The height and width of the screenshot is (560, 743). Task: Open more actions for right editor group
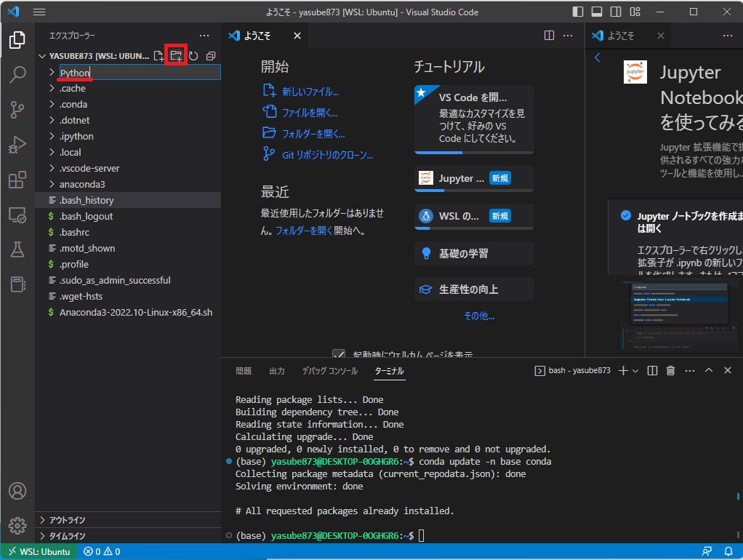[x=727, y=36]
